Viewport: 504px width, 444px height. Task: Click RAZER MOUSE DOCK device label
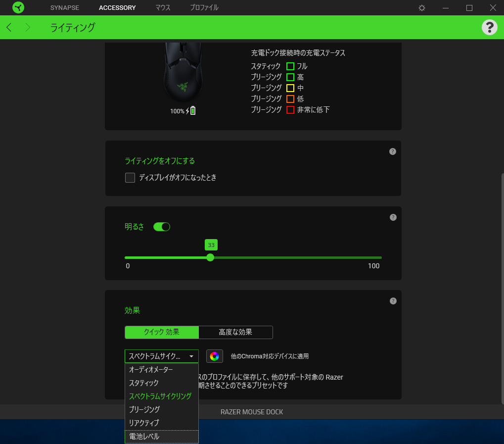click(x=252, y=412)
